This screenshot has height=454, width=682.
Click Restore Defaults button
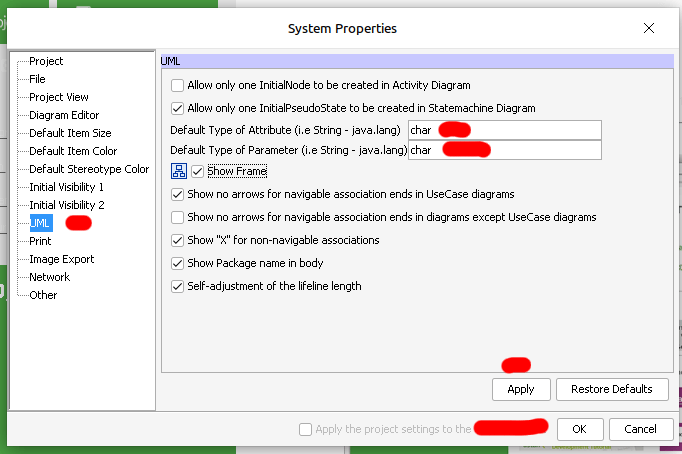tap(611, 389)
